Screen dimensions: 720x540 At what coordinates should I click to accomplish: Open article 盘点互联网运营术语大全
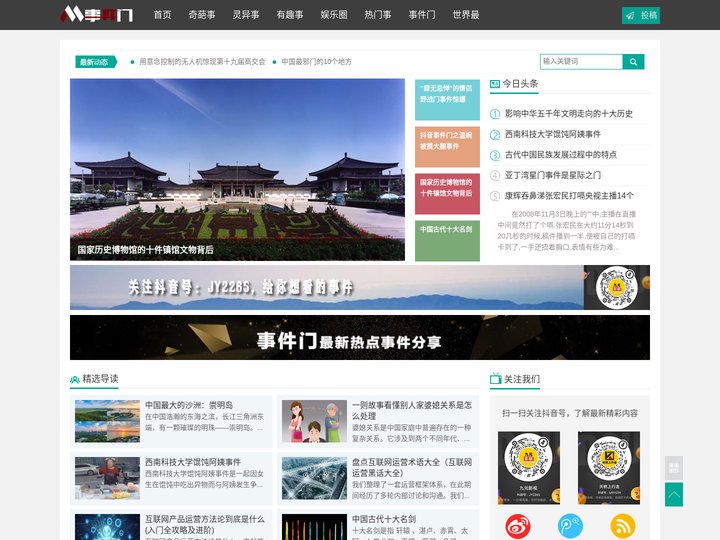tap(412, 467)
